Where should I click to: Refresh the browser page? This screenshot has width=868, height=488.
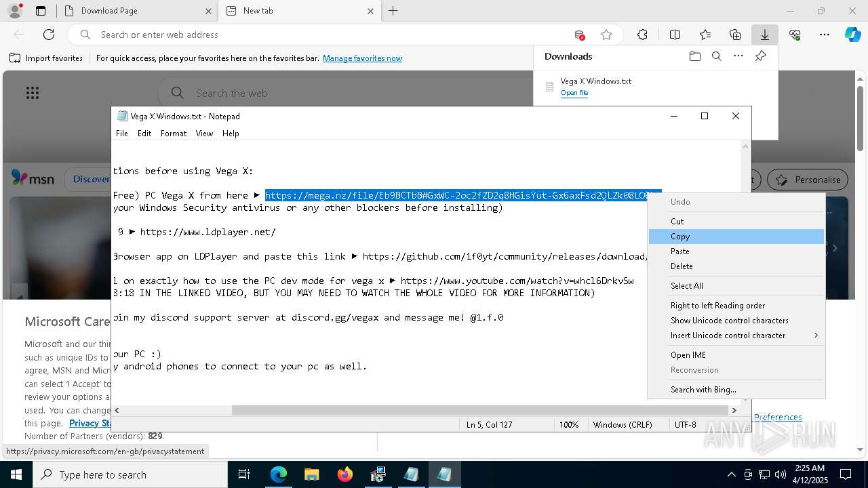pyautogui.click(x=49, y=35)
